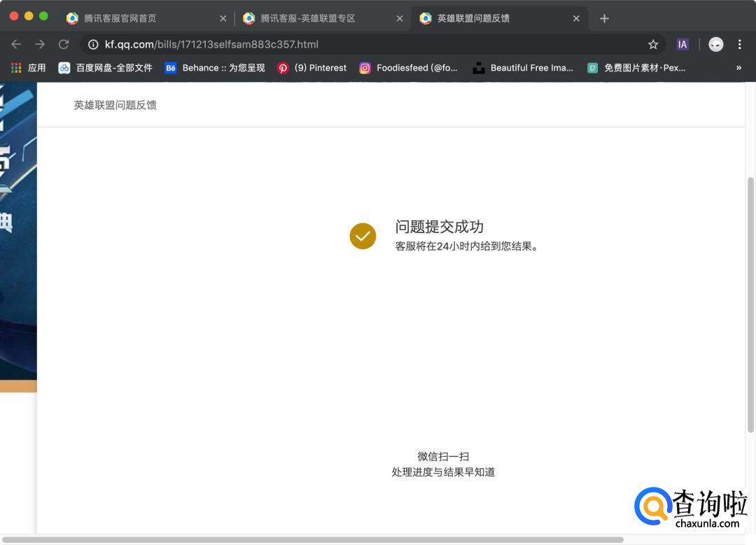Click the 问题提交成功 message

[439, 227]
